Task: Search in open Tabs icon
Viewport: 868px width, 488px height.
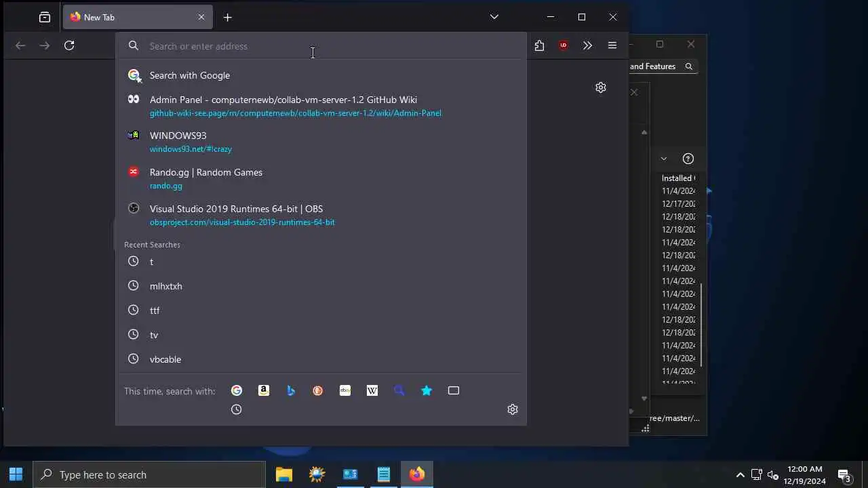Action: coord(454,390)
